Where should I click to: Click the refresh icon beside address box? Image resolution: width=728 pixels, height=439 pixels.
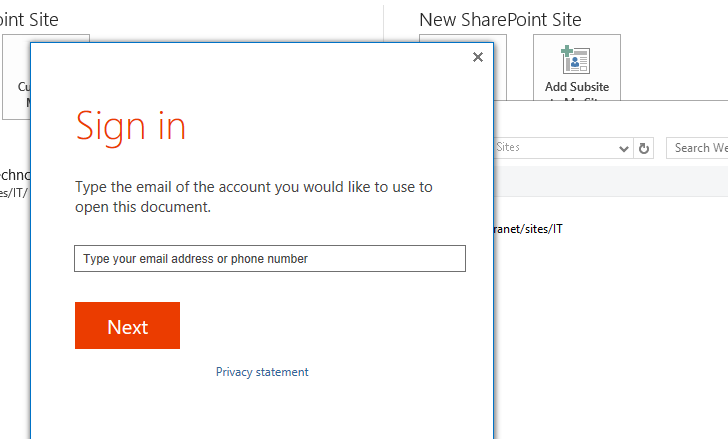click(x=644, y=148)
